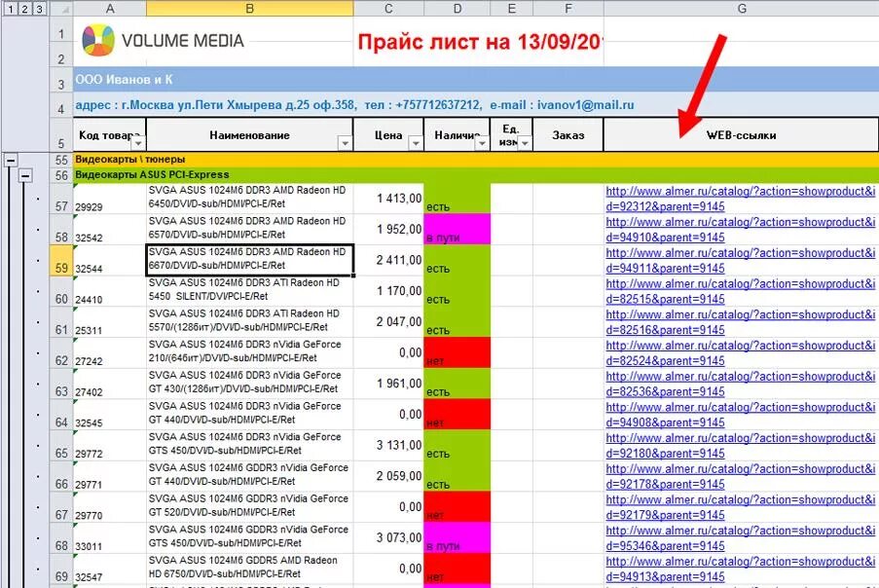Select product code cell 32542
Image resolution: width=879 pixels, height=588 pixels.
point(110,229)
